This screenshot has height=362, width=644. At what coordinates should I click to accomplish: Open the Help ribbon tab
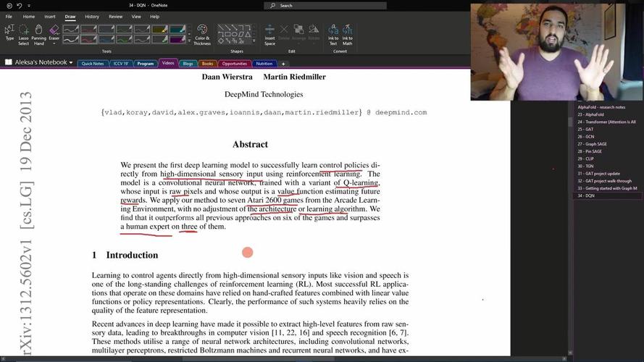click(x=154, y=17)
